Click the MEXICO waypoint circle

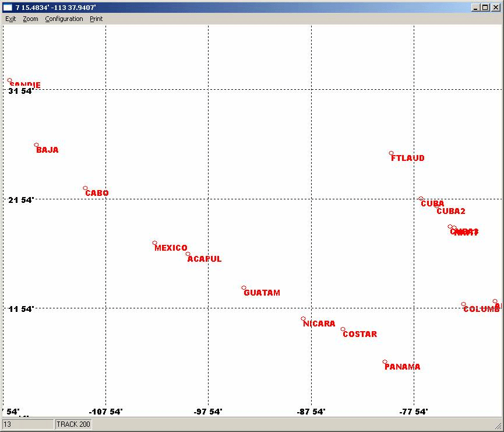[x=154, y=243]
